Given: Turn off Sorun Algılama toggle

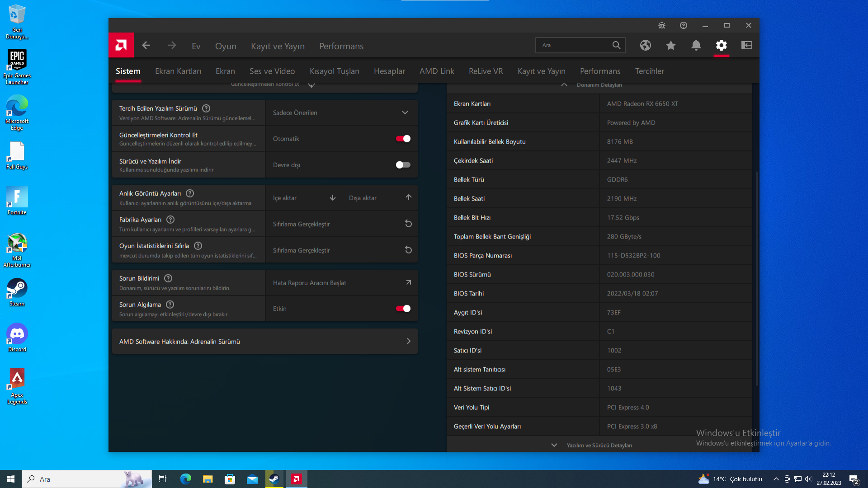Looking at the screenshot, I should pos(403,309).
